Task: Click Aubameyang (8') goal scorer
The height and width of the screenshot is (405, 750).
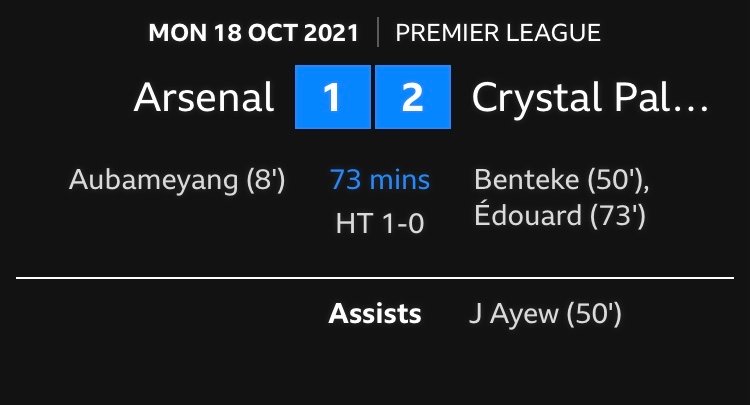Action: (x=177, y=181)
